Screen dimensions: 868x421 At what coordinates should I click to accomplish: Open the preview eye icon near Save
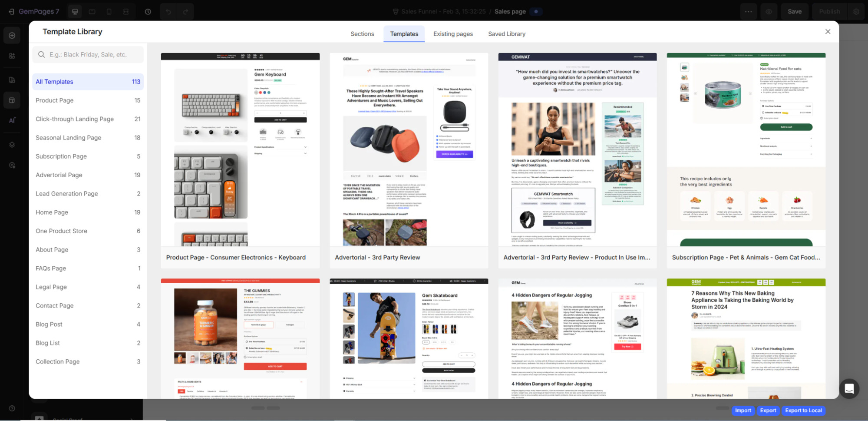tap(769, 11)
